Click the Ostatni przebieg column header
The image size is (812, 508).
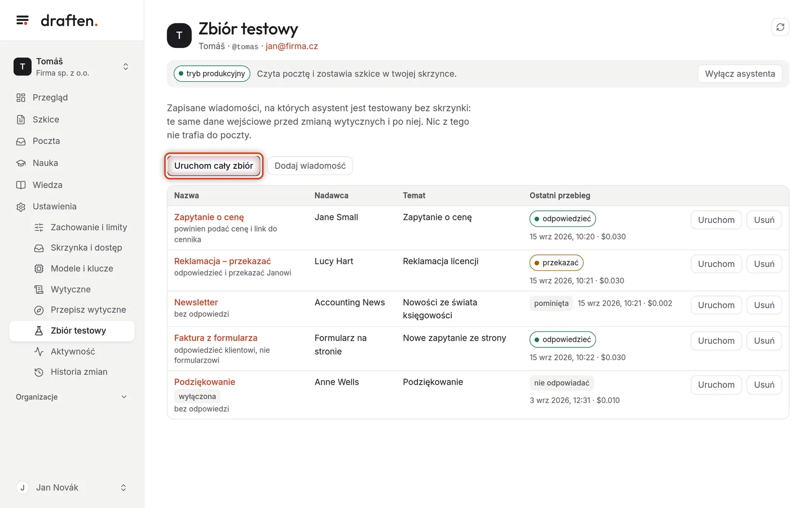[x=560, y=195]
